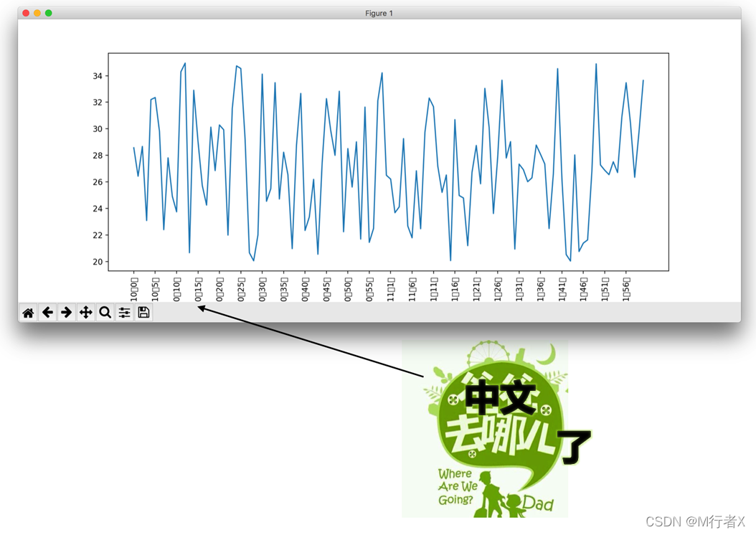The width and height of the screenshot is (756, 535).
Task: Click y-axis label 20
Action: click(98, 261)
